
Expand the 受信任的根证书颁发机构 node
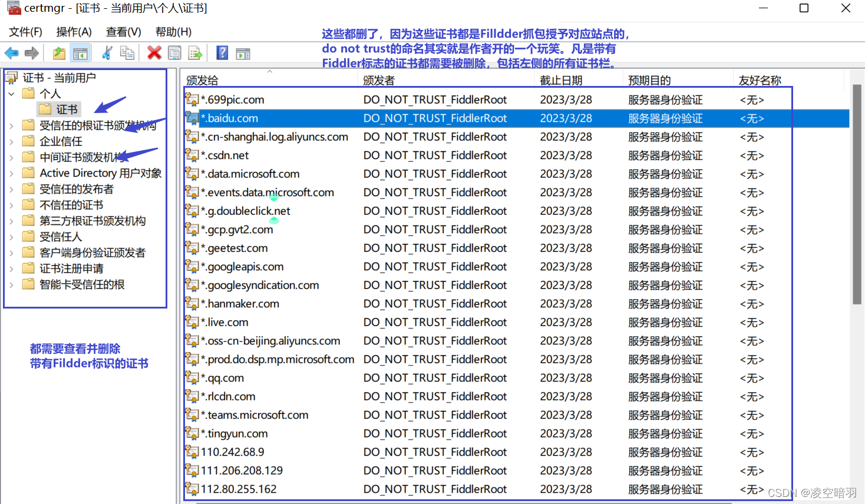[11, 125]
